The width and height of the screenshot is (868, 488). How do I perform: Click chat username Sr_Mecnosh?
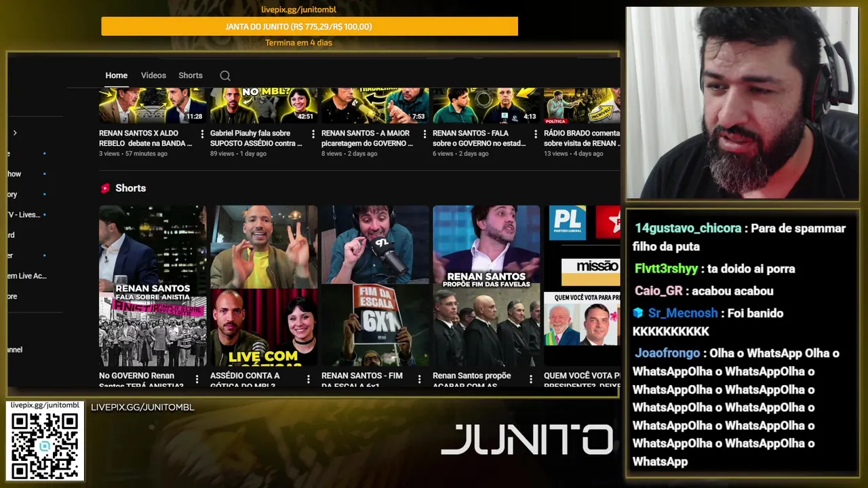point(683,313)
